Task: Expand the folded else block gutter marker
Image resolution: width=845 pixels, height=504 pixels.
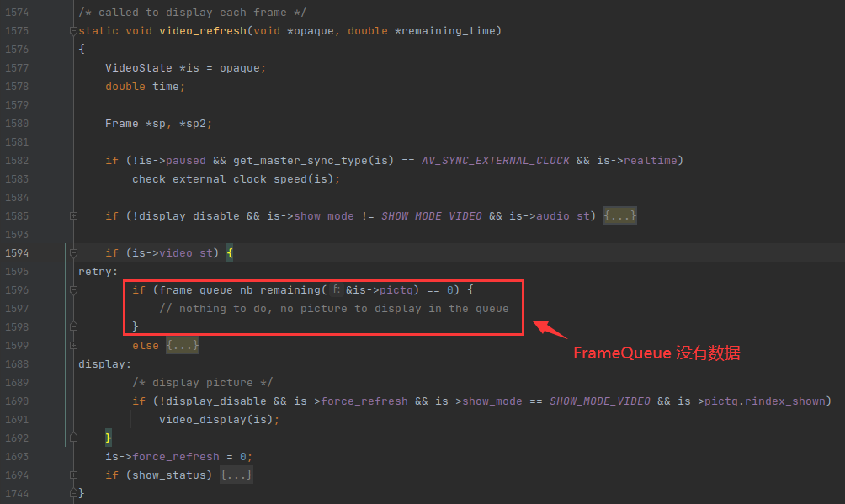Action: pos(73,346)
